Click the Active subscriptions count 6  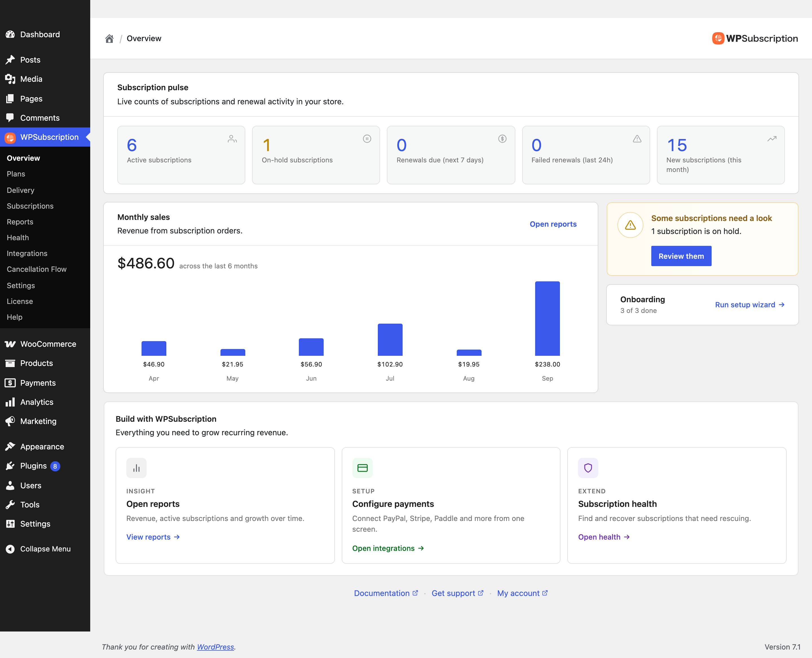point(132,145)
